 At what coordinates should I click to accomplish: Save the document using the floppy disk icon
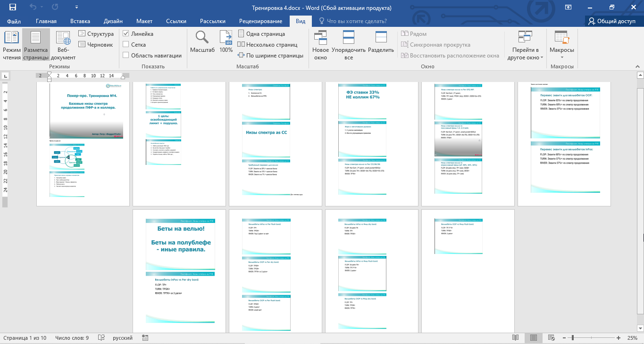coord(13,7)
